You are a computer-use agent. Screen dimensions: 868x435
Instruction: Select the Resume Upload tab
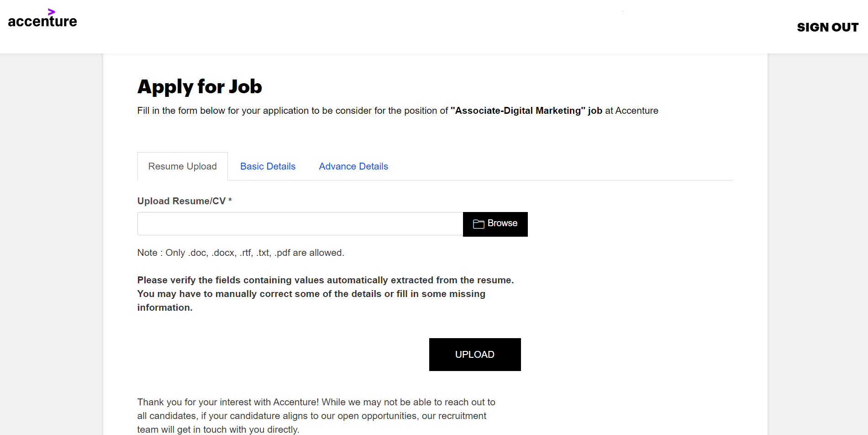pyautogui.click(x=182, y=166)
